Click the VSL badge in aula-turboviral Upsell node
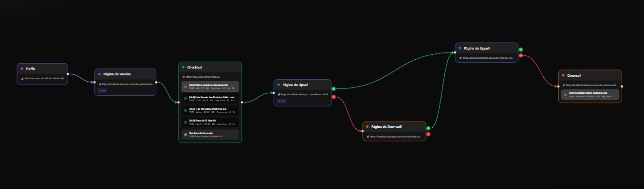This screenshot has width=644, height=189. coord(282,101)
